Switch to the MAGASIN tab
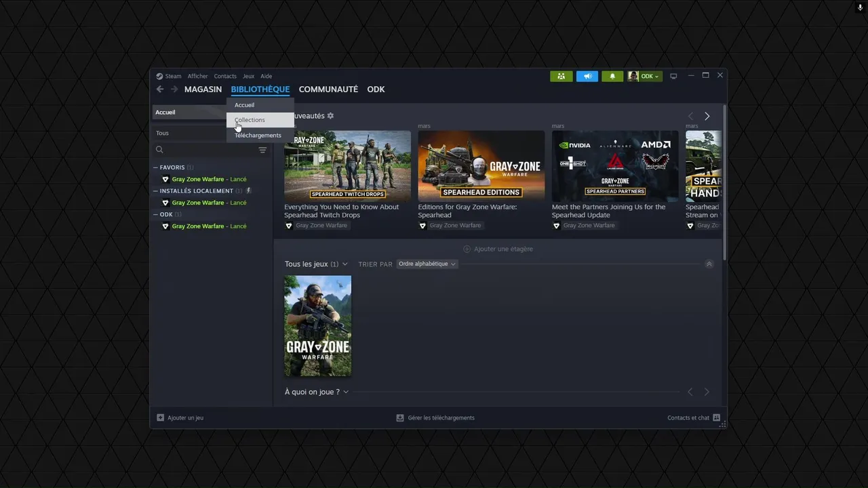This screenshot has height=488, width=868. click(x=203, y=89)
